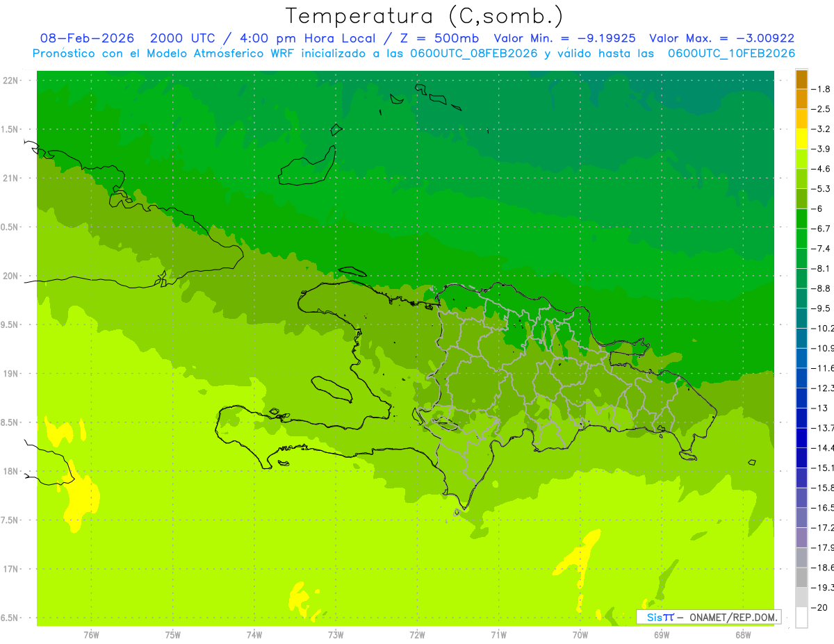
Task: Click the Great Inagua island outline near 21N
Action: (307, 165)
